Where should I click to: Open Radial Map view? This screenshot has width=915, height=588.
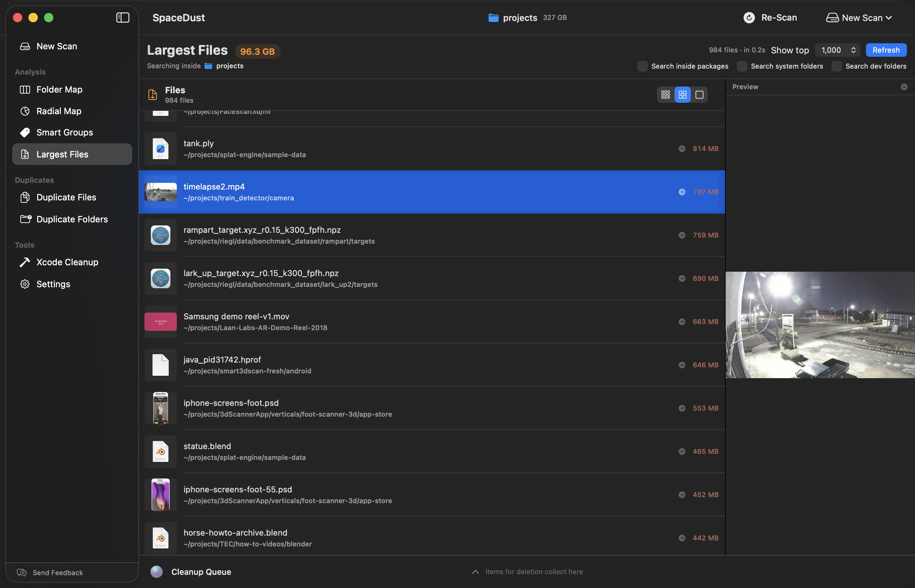point(72,111)
